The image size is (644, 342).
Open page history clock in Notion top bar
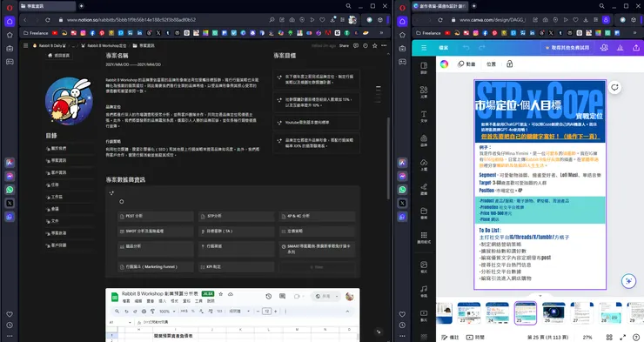(x=366, y=45)
